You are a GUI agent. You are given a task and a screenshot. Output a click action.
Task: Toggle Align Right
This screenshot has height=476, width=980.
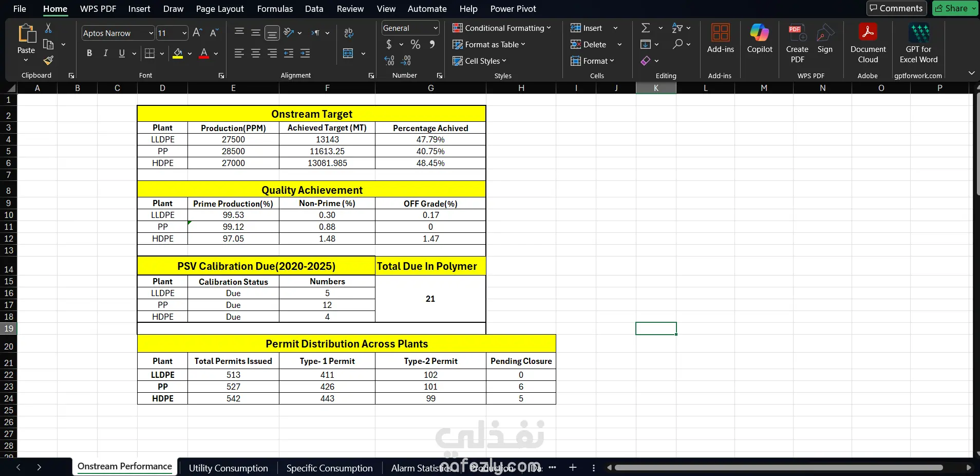(x=272, y=53)
